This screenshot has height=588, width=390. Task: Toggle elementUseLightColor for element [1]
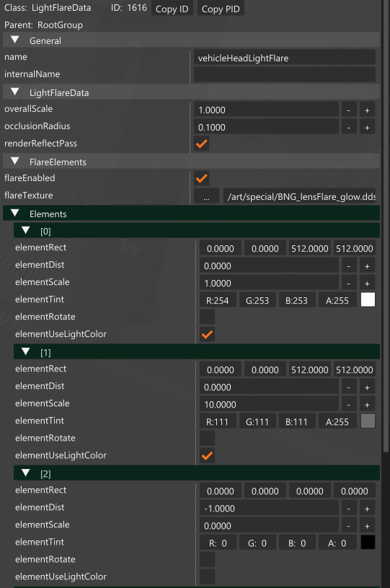(207, 456)
